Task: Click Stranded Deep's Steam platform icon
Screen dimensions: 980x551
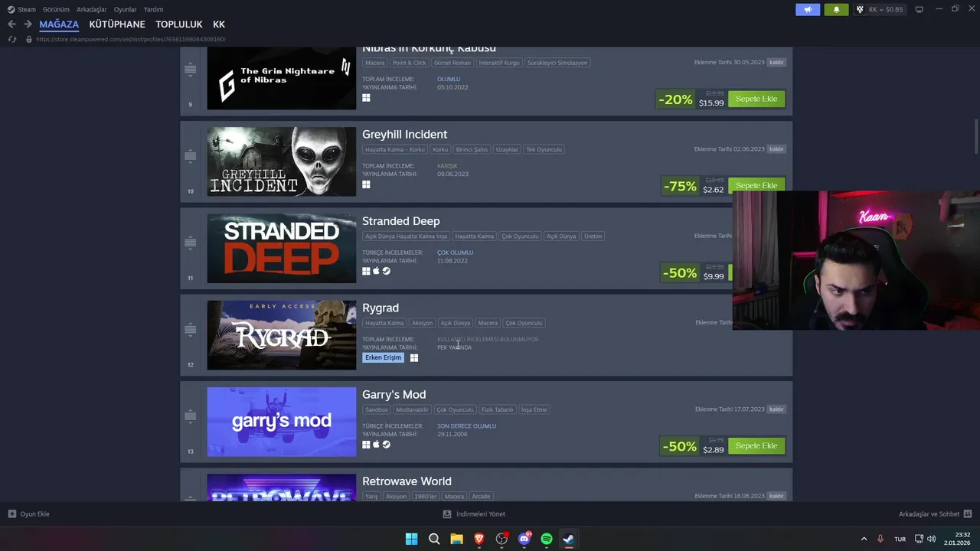Action: [x=386, y=271]
